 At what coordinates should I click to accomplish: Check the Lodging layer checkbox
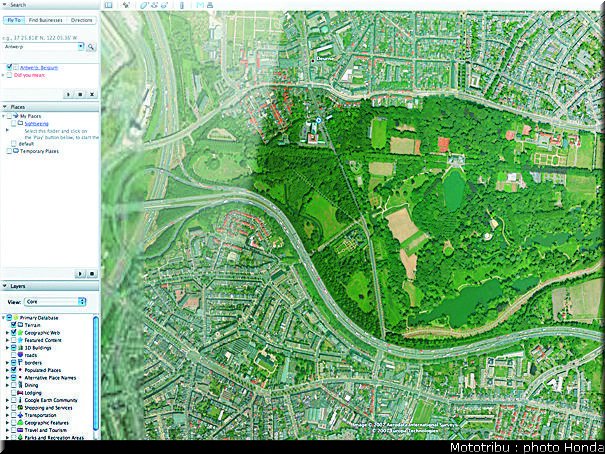coord(14,393)
